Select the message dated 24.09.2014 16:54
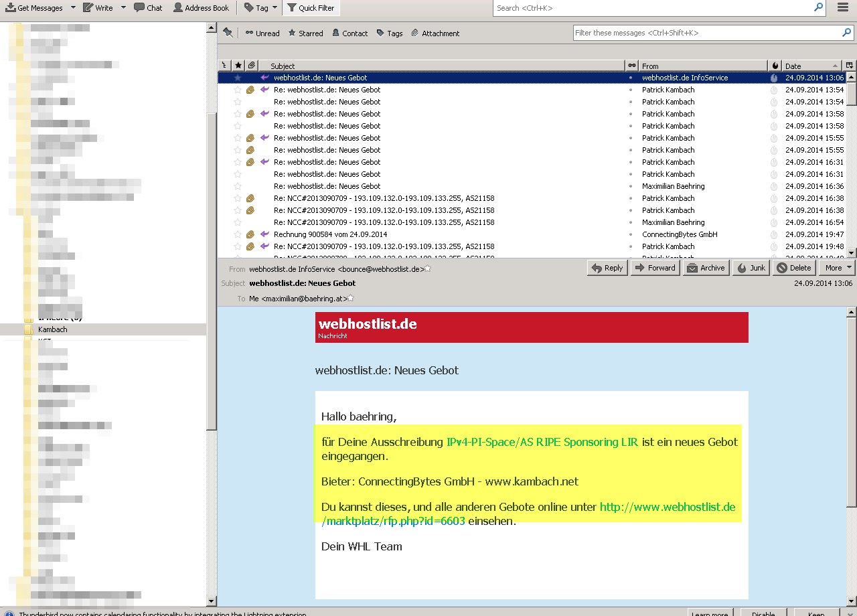857x616 pixels. pyautogui.click(x=532, y=222)
